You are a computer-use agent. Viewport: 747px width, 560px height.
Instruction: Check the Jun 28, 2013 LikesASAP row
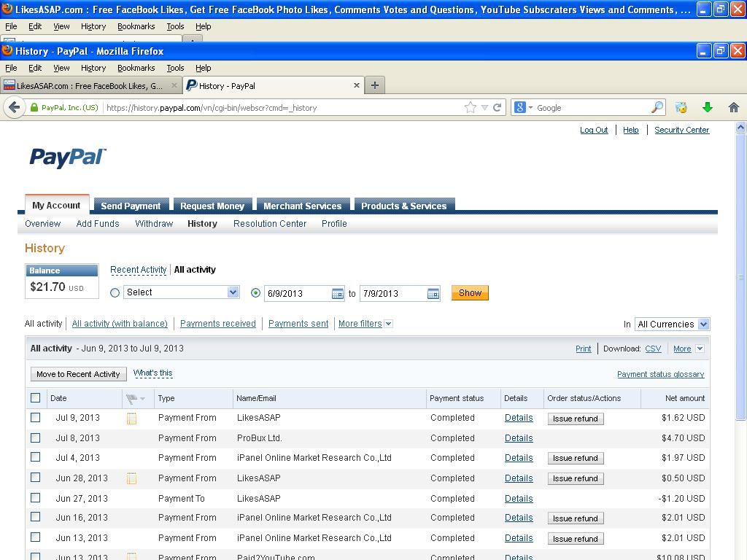tap(35, 477)
